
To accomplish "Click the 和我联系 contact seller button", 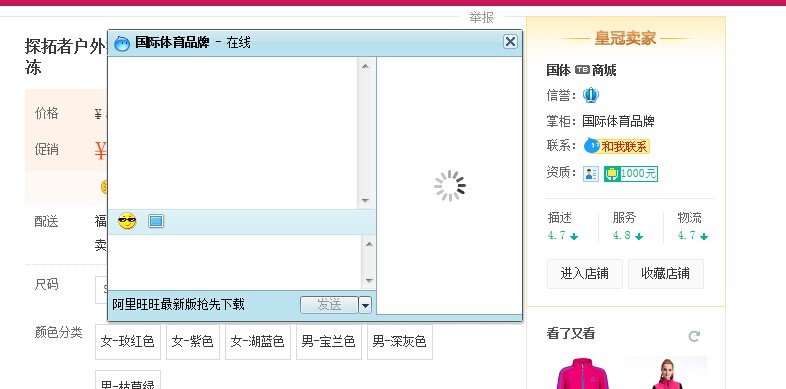I will click(617, 146).
